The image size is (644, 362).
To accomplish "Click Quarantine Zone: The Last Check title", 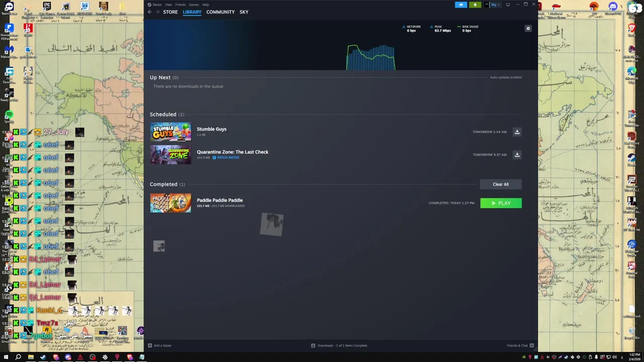I will (232, 152).
